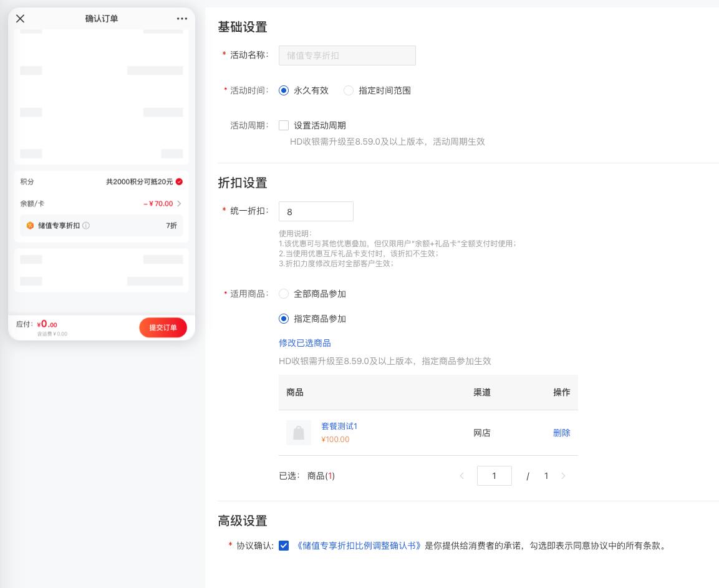This screenshot has width=719, height=588.
Task: Enable the 设置活动周期 checkbox
Action: point(284,125)
